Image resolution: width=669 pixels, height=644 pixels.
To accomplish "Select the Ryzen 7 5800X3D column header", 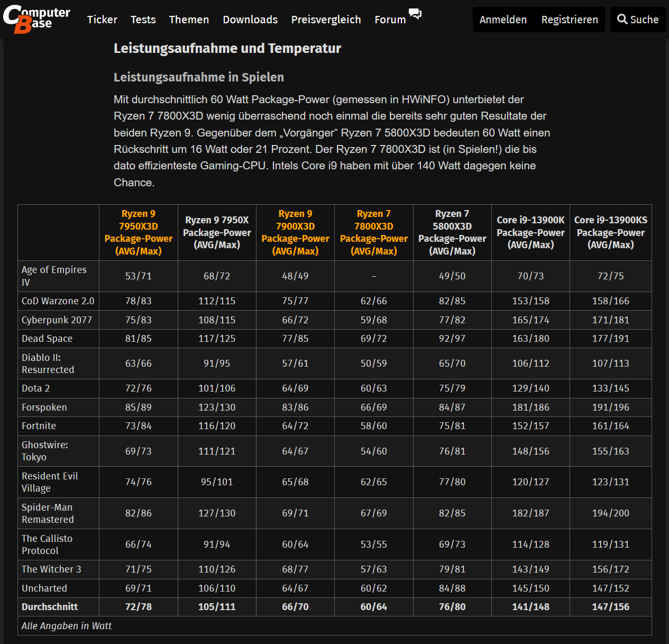I will point(452,232).
